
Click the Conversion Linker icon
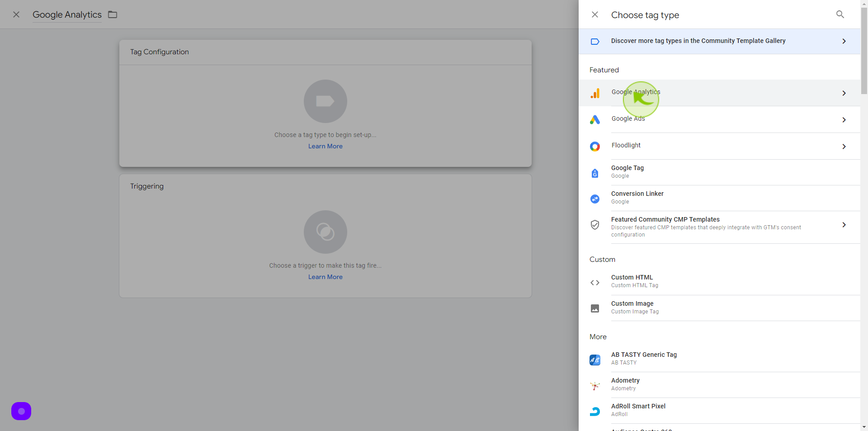tap(595, 199)
